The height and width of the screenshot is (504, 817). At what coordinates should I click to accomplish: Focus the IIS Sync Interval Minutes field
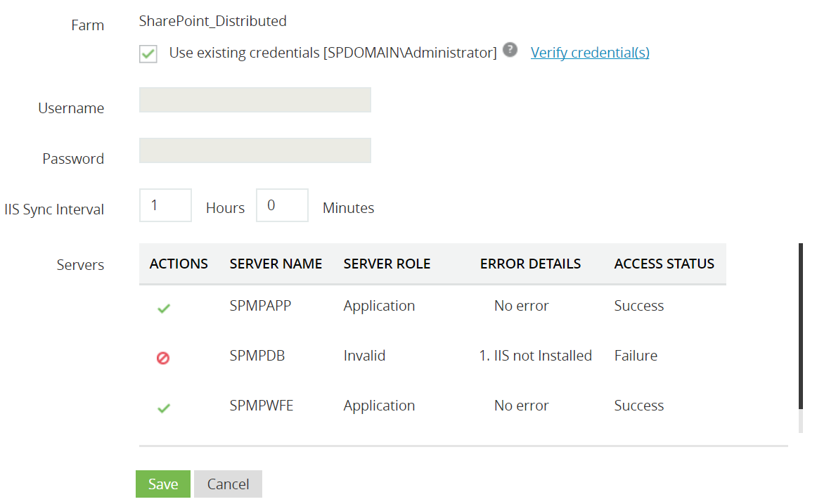click(x=282, y=205)
